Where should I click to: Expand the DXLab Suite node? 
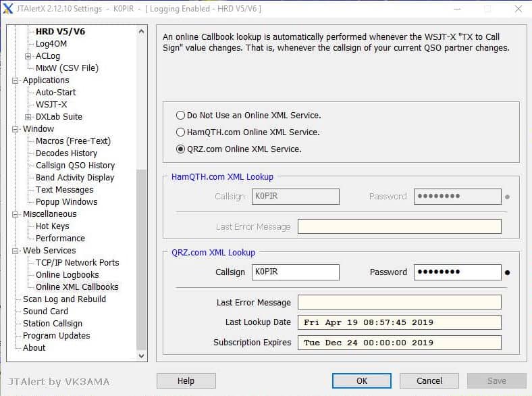[28, 117]
